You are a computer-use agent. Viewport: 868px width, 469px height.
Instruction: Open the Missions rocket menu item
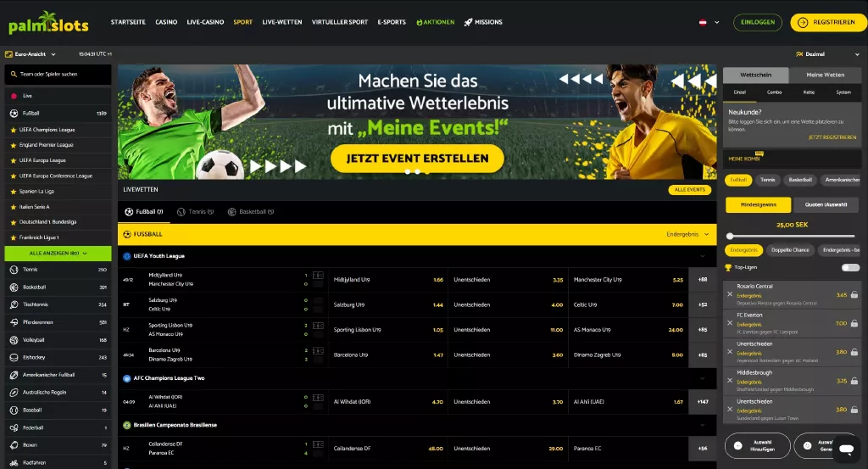tap(483, 22)
